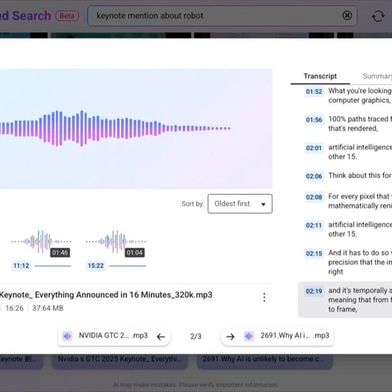
Task: Select transcript line 'For every pixel that'
Action: pos(360,201)
